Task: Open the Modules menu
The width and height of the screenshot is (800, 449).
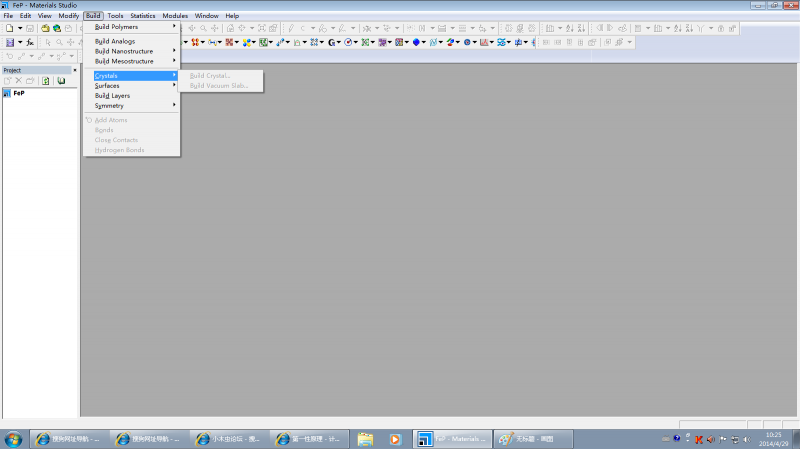Action: tap(175, 16)
